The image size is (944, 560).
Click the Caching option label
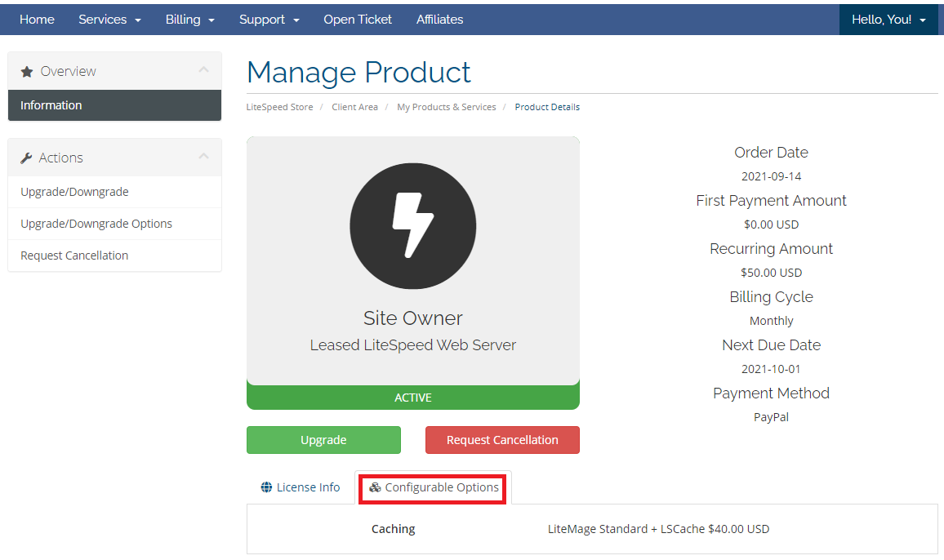[393, 529]
